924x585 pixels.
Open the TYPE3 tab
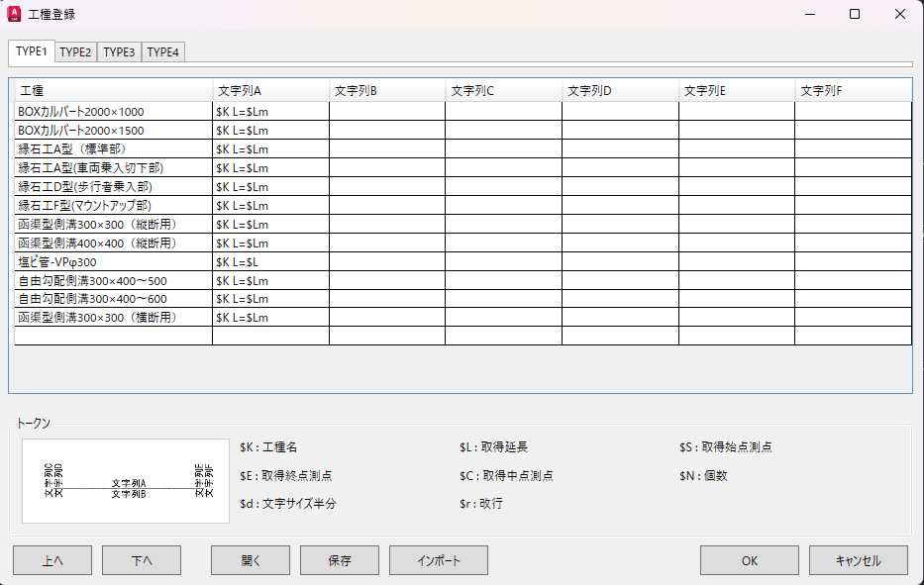tap(119, 52)
